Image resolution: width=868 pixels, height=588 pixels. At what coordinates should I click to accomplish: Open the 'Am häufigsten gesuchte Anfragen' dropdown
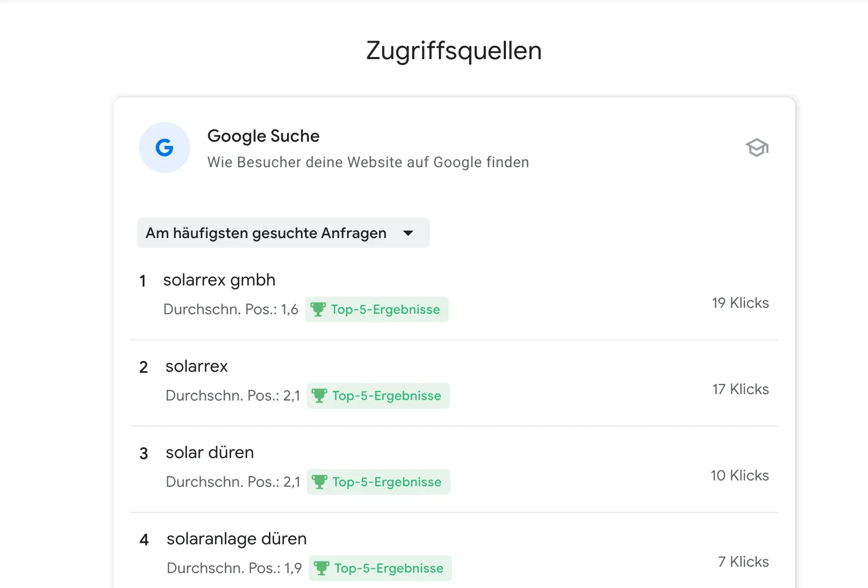283,233
